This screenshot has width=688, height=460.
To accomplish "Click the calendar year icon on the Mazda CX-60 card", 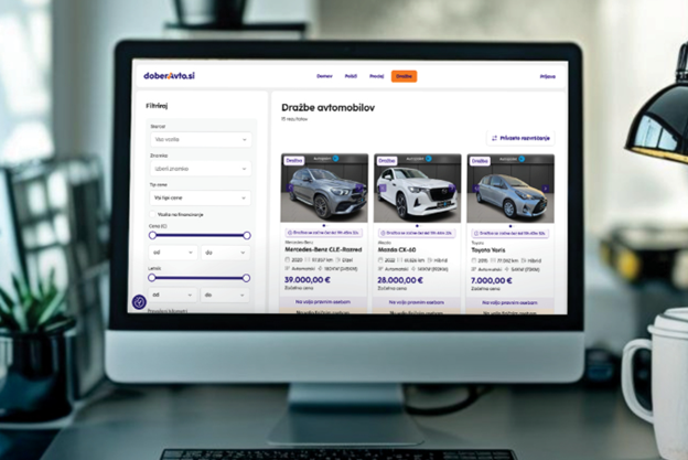I will (x=380, y=260).
